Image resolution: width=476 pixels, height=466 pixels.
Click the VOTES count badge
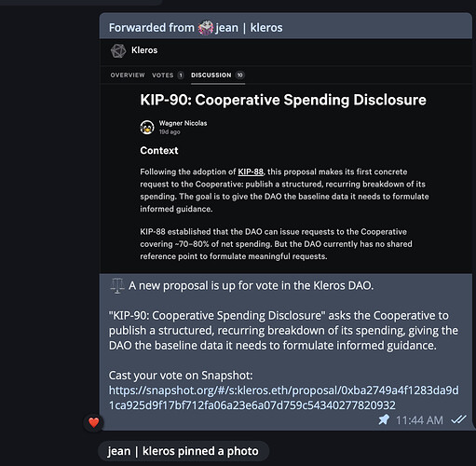[181, 75]
